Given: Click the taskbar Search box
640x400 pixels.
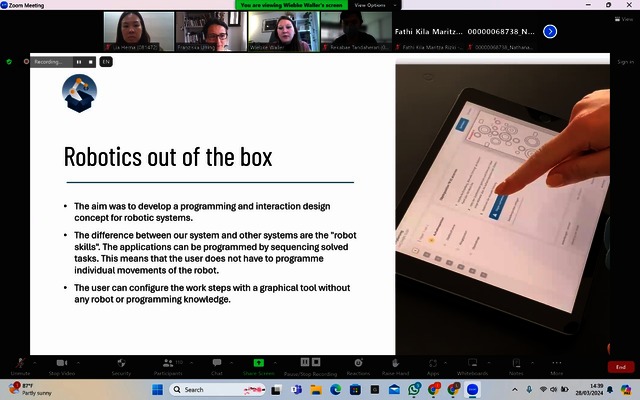Looking at the screenshot, I should [217, 390].
